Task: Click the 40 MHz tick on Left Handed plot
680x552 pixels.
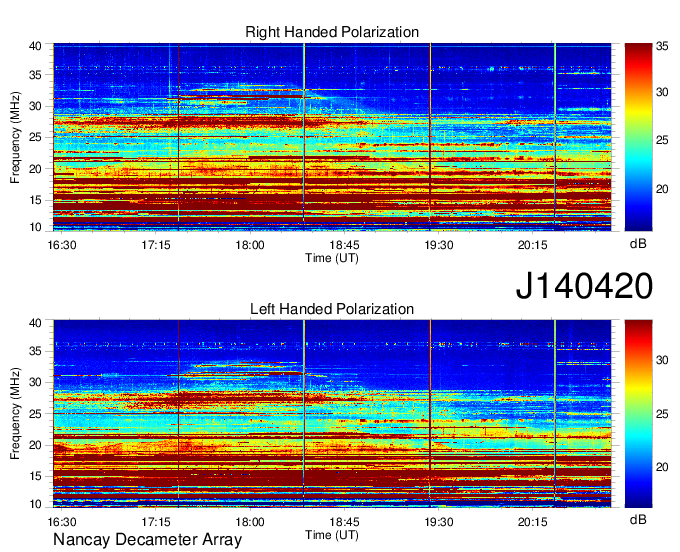Action: pyautogui.click(x=35, y=323)
